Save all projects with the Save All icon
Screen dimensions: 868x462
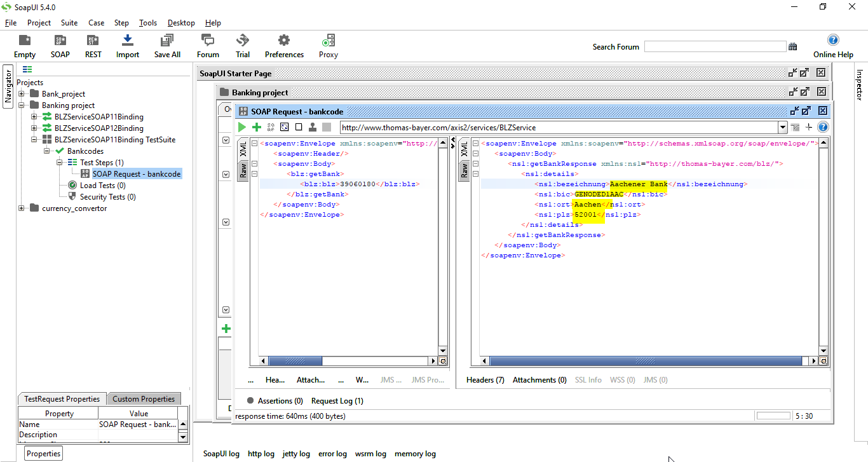tap(166, 45)
